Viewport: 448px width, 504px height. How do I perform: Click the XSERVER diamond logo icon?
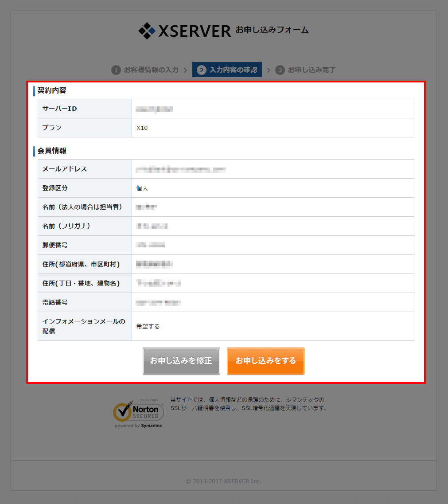point(147,31)
